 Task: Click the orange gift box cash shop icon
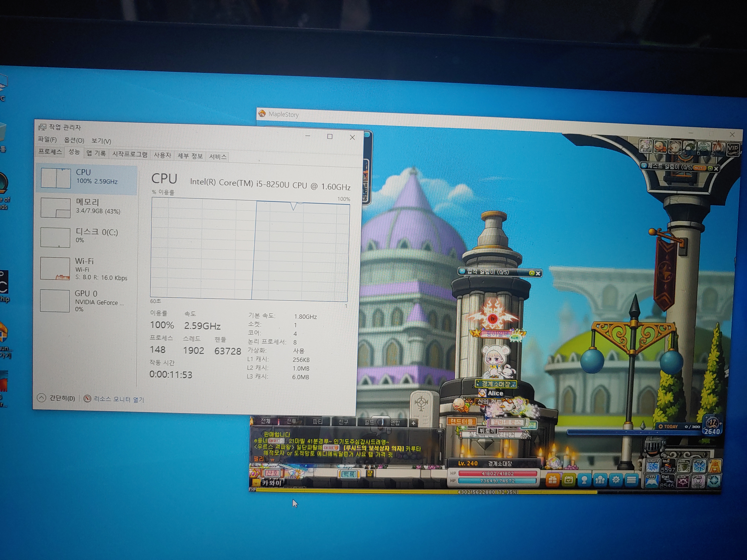pos(552,480)
